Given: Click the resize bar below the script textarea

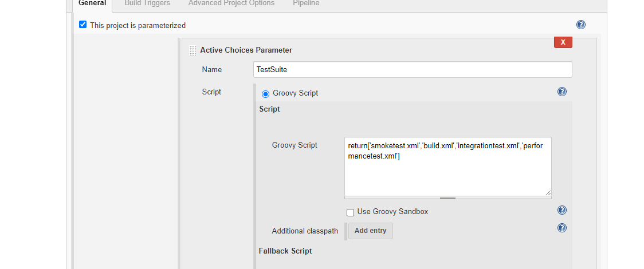Looking at the screenshot, I should [447, 197].
